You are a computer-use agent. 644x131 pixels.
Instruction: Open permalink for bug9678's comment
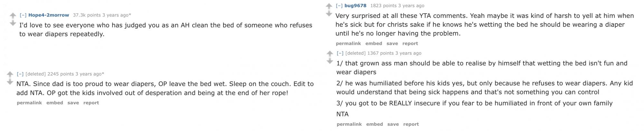point(348,43)
